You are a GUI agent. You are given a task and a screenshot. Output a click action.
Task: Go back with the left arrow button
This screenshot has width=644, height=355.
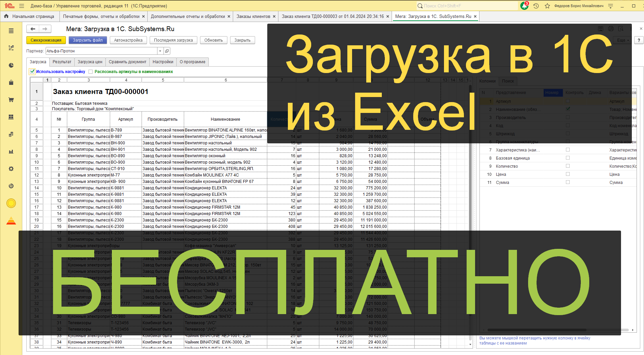point(33,29)
